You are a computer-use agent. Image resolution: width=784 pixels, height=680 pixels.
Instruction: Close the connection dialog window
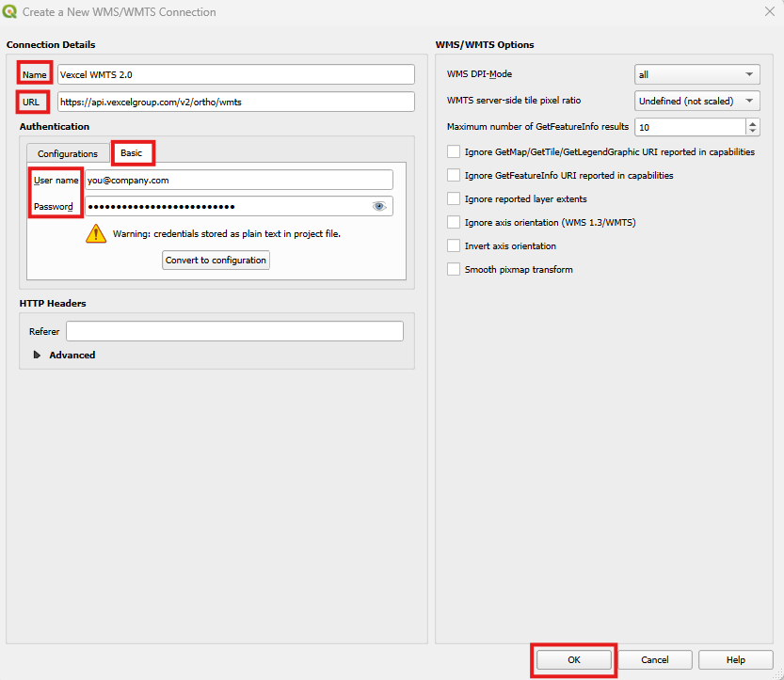[x=768, y=12]
